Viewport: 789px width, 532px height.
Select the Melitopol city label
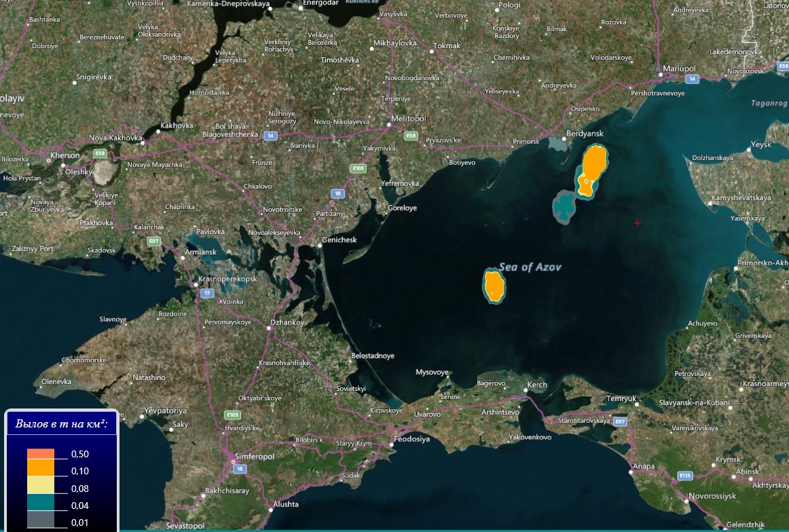[409, 119]
